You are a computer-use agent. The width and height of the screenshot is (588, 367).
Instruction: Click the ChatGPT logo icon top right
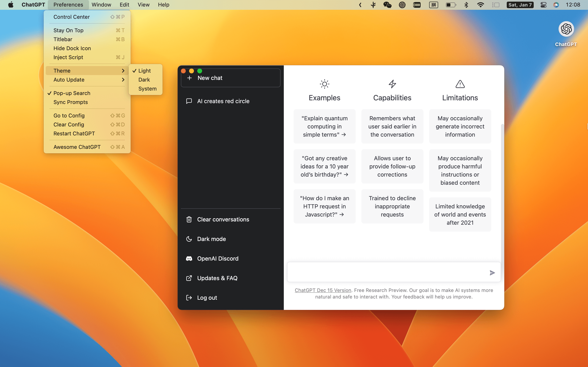[565, 29]
